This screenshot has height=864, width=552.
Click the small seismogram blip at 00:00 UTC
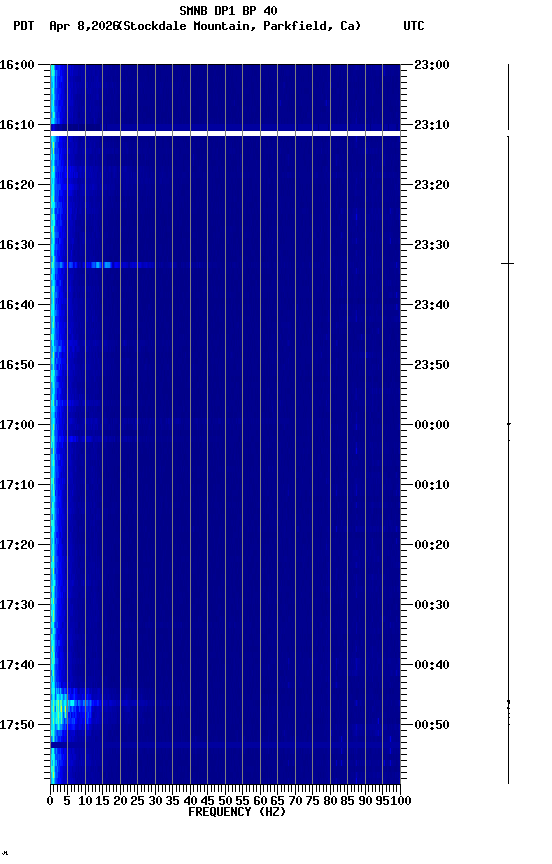tap(508, 424)
